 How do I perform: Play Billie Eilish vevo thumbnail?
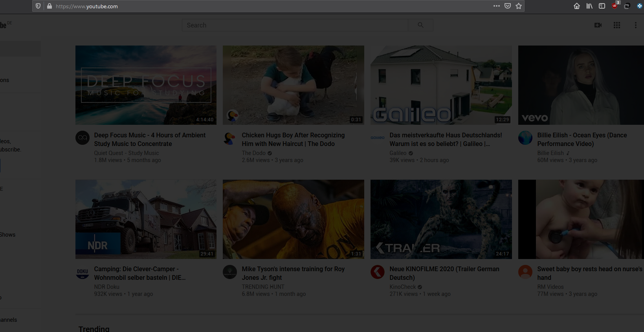[x=581, y=85]
